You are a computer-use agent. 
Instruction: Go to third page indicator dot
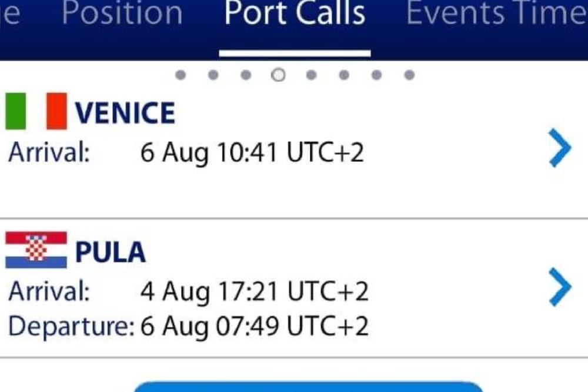pos(246,75)
